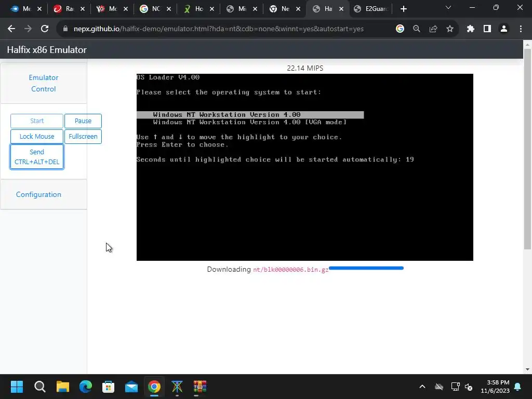Select Windows NT Workstation Version 4.00 entry
This screenshot has height=399, width=532.
(x=250, y=115)
